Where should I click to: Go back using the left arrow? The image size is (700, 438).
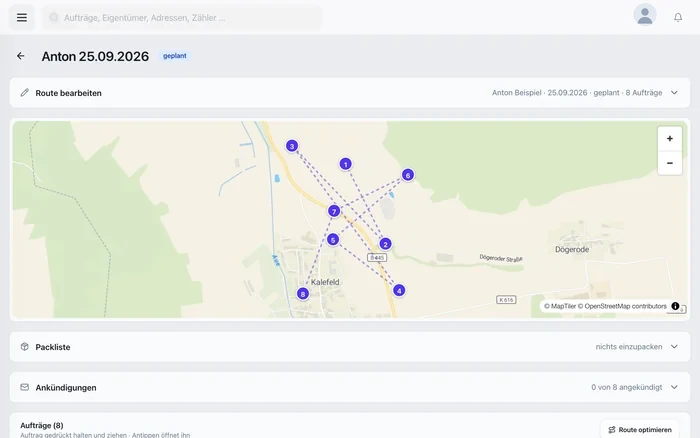(21, 56)
